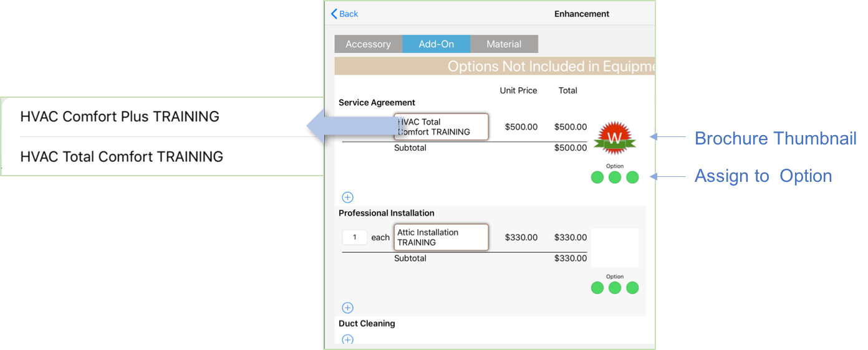Select the Add-On tab
The image size is (868, 350).
pyautogui.click(x=436, y=44)
